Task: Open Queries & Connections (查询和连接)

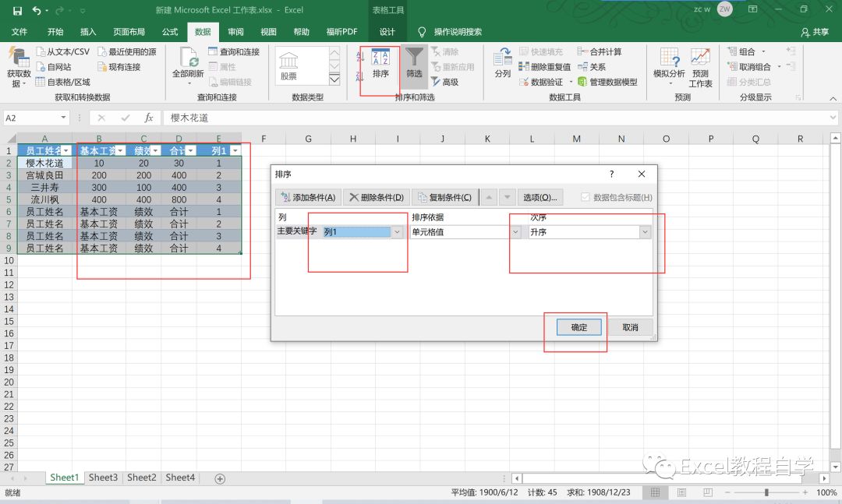Action: click(x=234, y=51)
